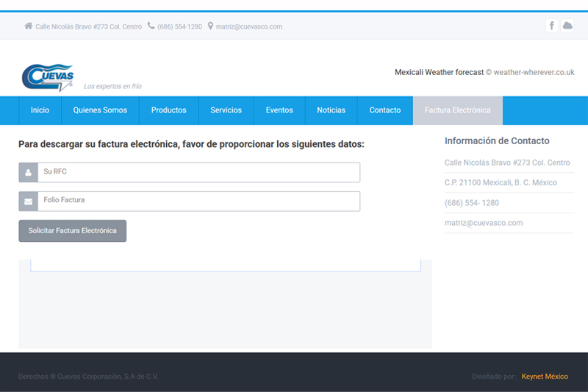
Task: Click the cloud icon in the top bar
Action: pyautogui.click(x=567, y=26)
